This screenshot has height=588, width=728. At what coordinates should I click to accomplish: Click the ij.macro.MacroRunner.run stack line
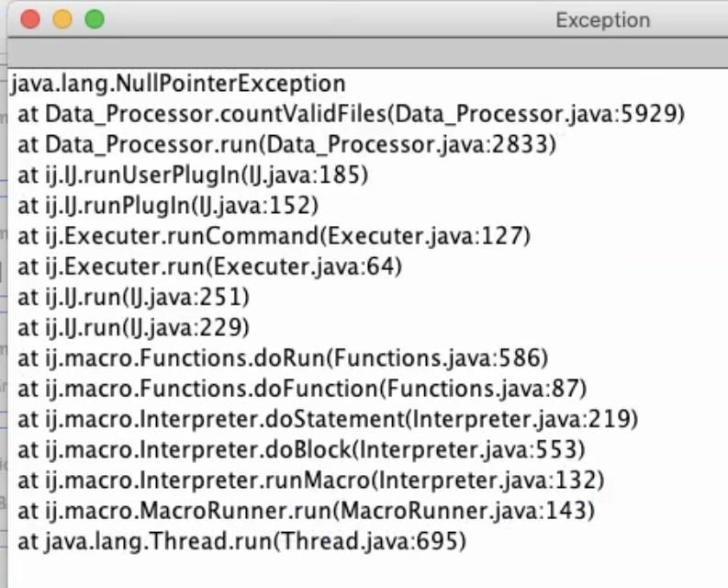click(307, 510)
